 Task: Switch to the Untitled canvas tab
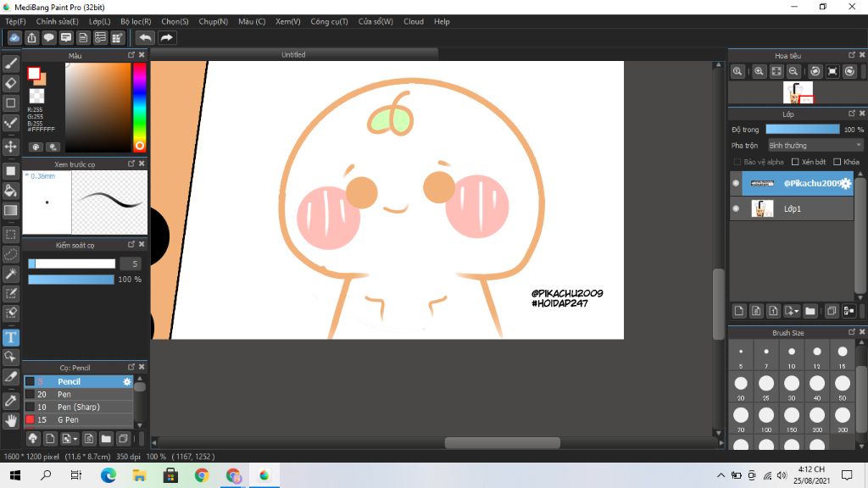click(x=293, y=55)
